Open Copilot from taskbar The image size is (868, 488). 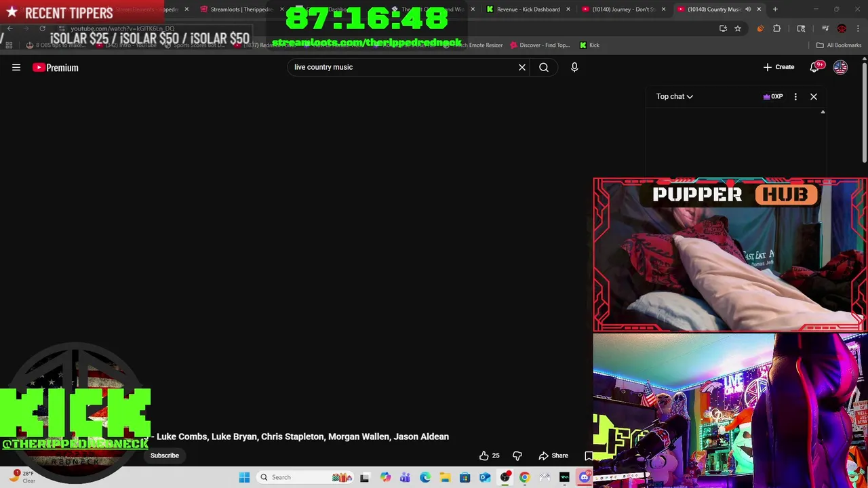385,477
